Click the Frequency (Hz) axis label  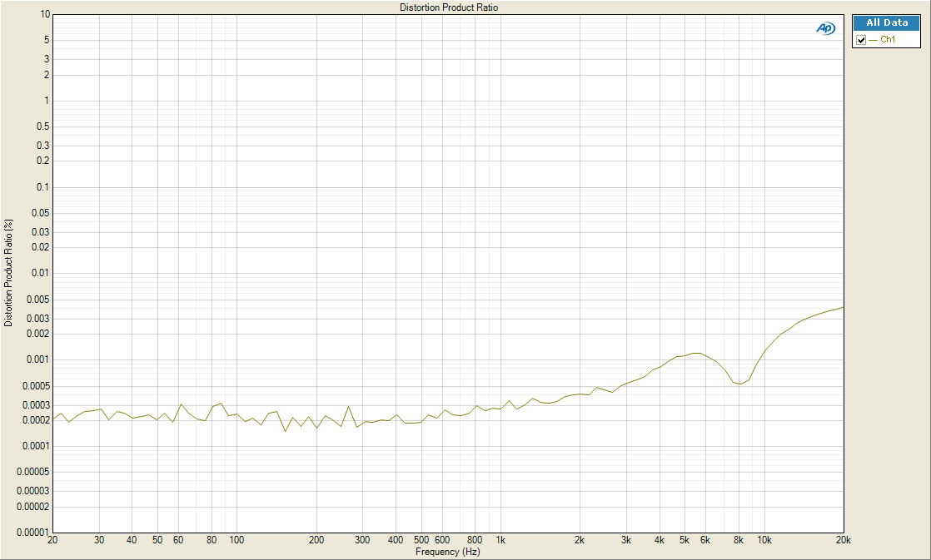[x=448, y=552]
